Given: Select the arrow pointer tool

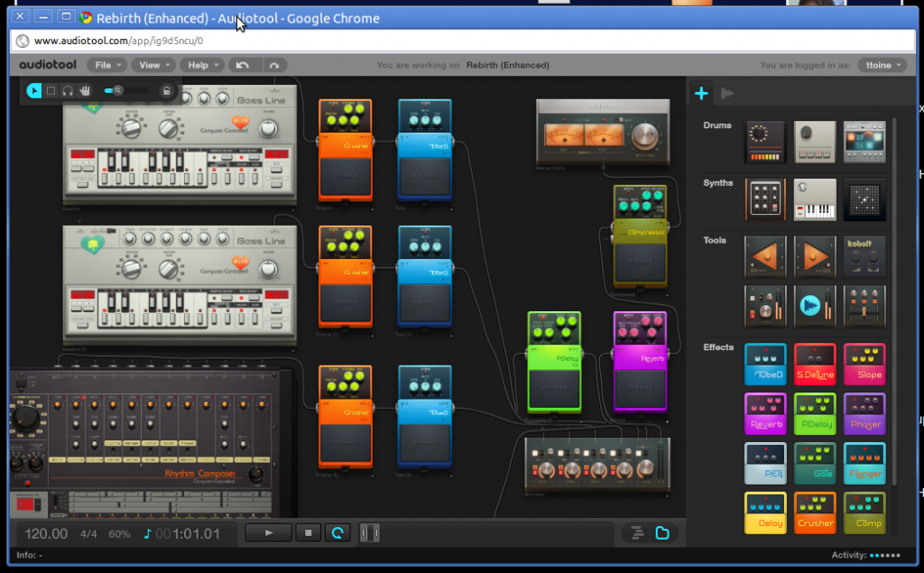Looking at the screenshot, I should pos(34,91).
